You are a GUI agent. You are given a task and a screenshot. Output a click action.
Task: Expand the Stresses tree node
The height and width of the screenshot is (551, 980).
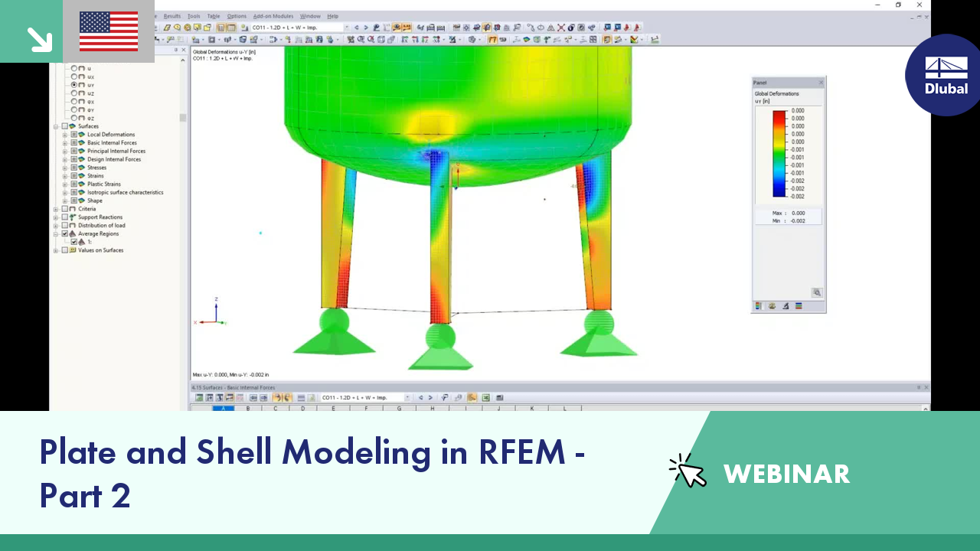coord(65,168)
